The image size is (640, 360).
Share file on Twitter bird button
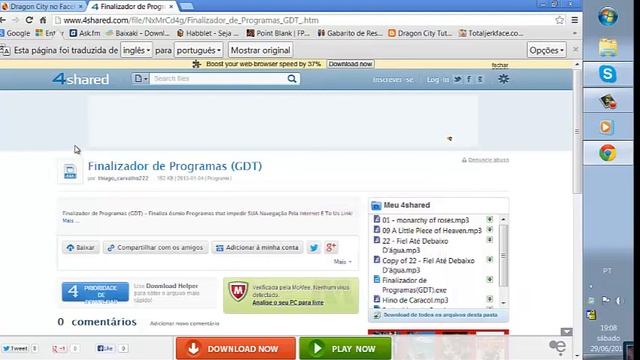tap(313, 247)
